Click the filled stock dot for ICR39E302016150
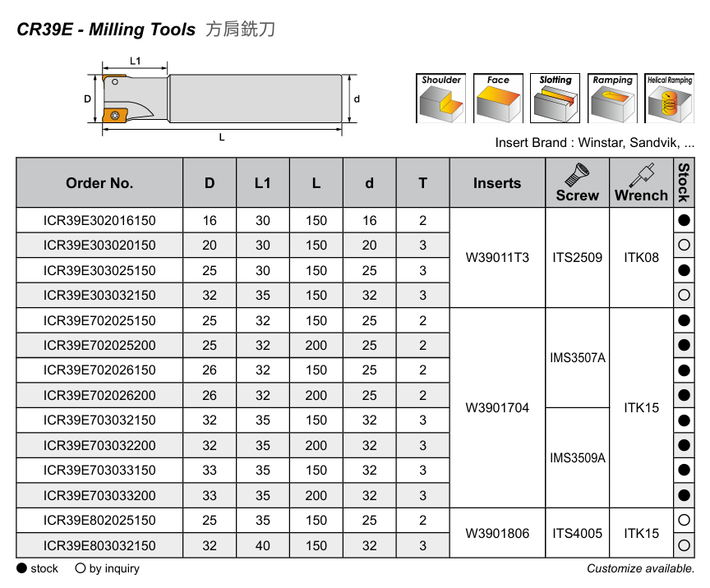Viewport: 710px width, 588px height. (x=684, y=220)
